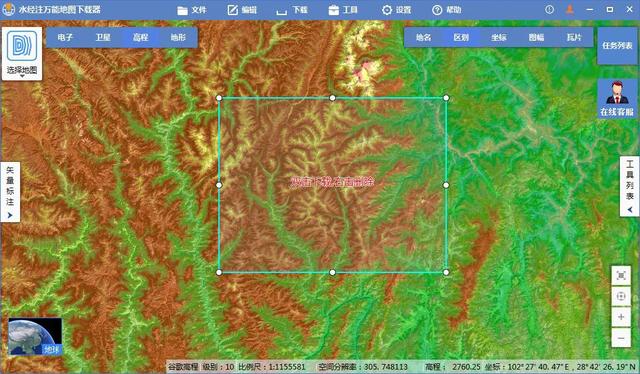Click the top-left handle of selection box
This screenshot has height=374, width=640.
pyautogui.click(x=219, y=98)
